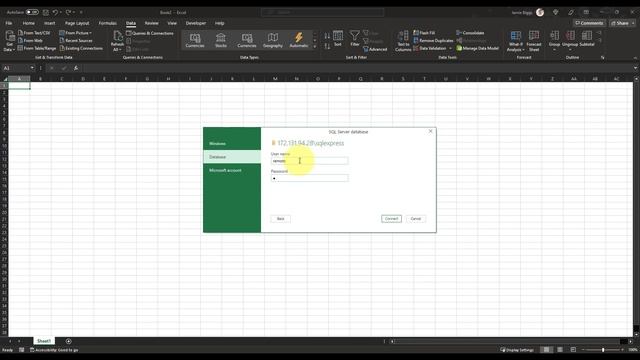Select the Geography data type
Image resolution: width=640 pixels, height=360 pixels.
(273, 40)
